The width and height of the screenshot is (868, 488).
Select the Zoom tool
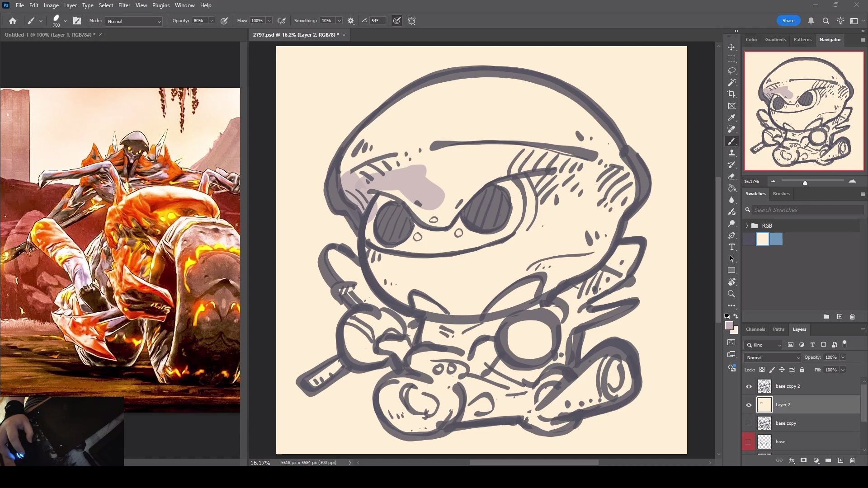pos(731,294)
